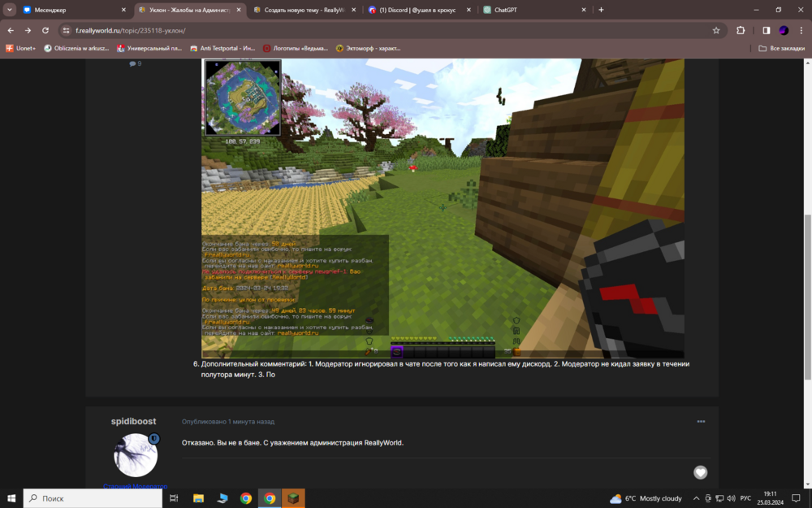Open spidiboost's profile name link
Screen dimensions: 812x508
133,421
